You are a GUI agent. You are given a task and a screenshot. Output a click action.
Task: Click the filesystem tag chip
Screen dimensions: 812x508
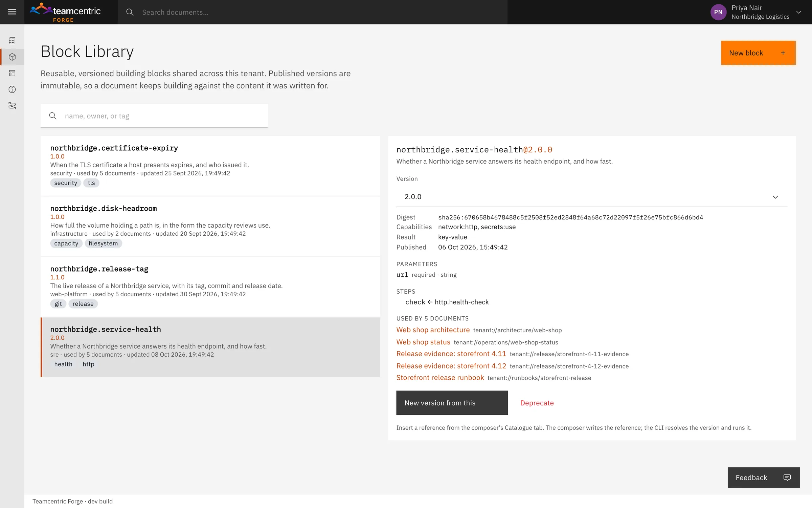103,243
